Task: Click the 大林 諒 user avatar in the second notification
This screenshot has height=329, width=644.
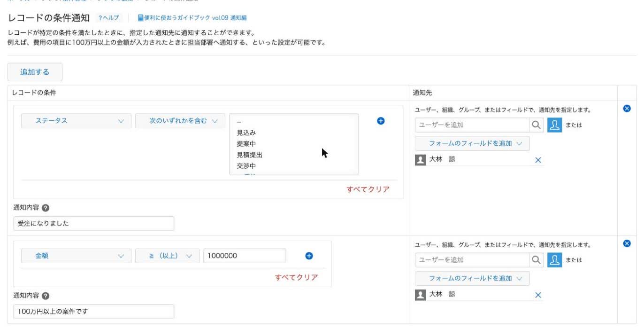Action: point(421,295)
